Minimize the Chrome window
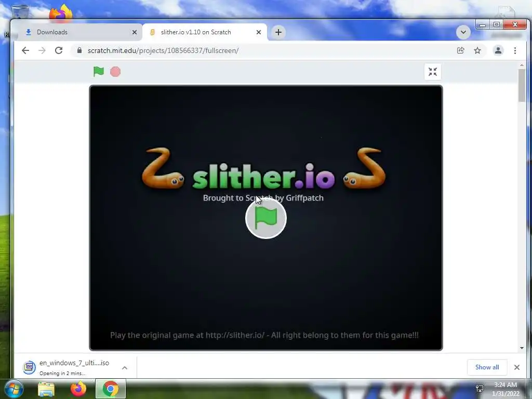 [x=483, y=25]
